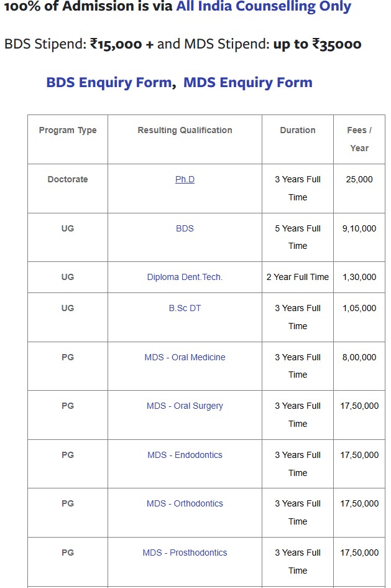Click the Resulting Qualification column header
Viewport: 391px width, 588px height.
coord(185,130)
